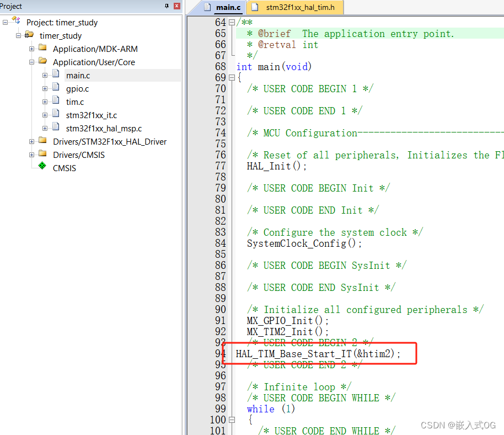
Task: Click the file icon on main.c tab
Action: coord(208,7)
